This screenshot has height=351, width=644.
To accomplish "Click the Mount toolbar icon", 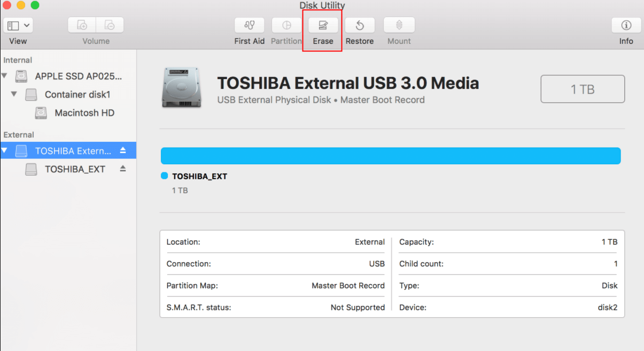I will click(x=399, y=30).
